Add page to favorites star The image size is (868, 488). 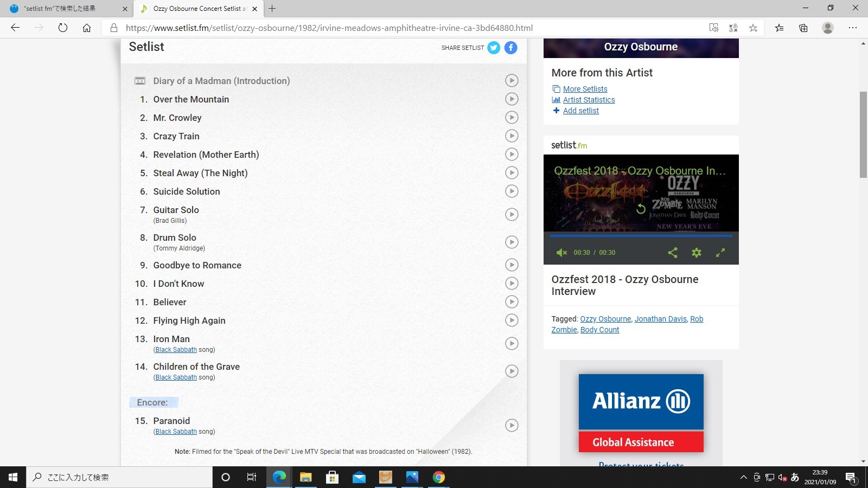tap(753, 28)
